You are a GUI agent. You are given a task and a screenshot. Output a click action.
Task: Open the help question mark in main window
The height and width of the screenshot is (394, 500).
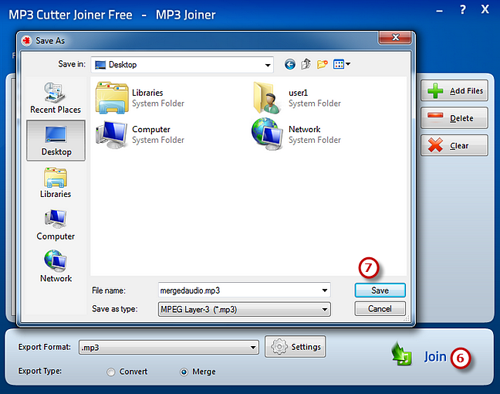click(x=463, y=10)
